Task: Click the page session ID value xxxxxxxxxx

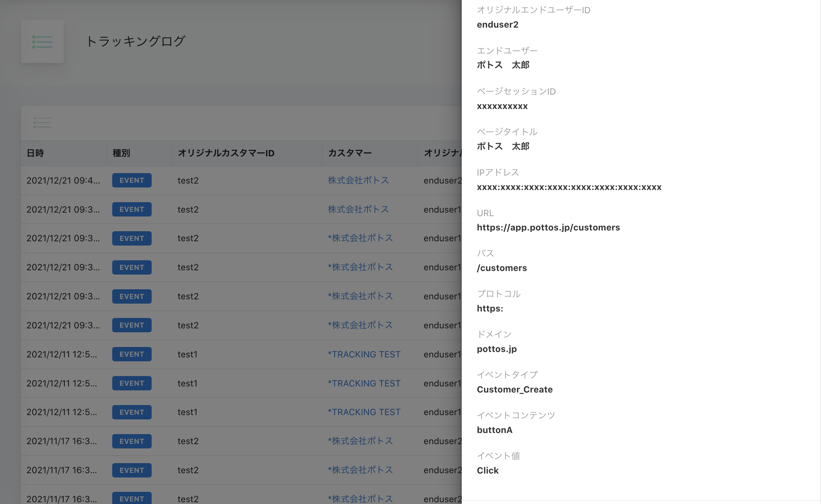Action: (x=502, y=106)
